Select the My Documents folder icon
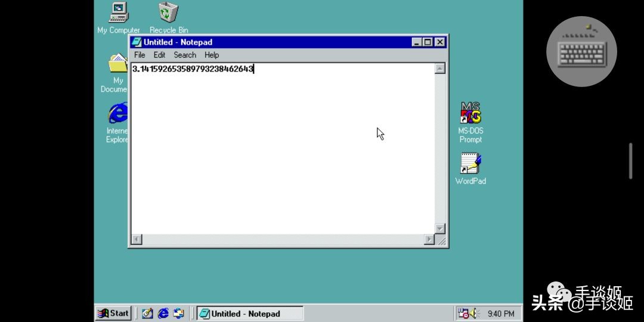Image resolution: width=644 pixels, height=322 pixels. 118,63
